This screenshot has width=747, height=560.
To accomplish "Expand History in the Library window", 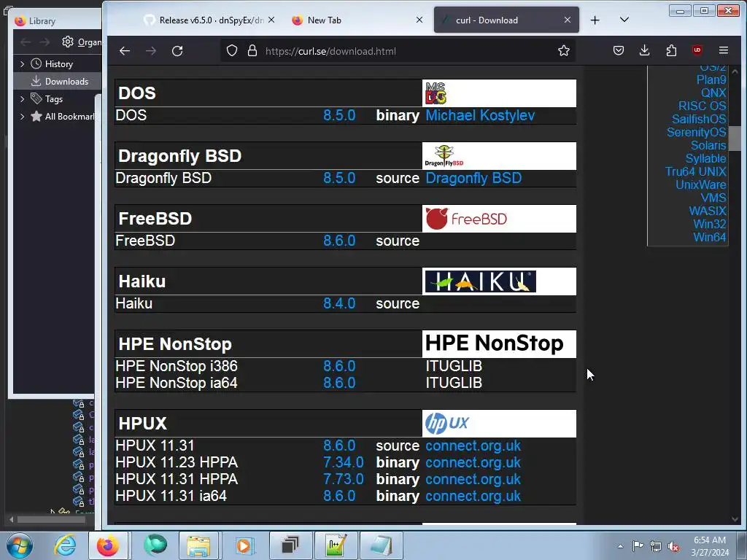I will coord(22,64).
